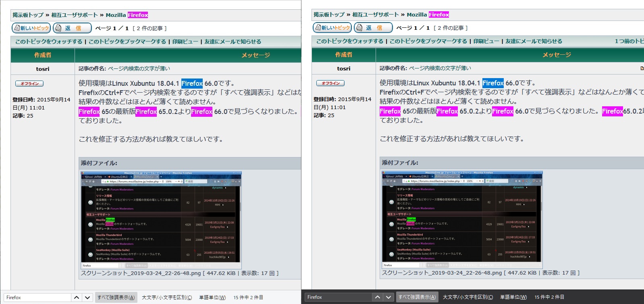Click 返信 button in left window
This screenshot has width=644, height=304.
pyautogui.click(x=72, y=28)
